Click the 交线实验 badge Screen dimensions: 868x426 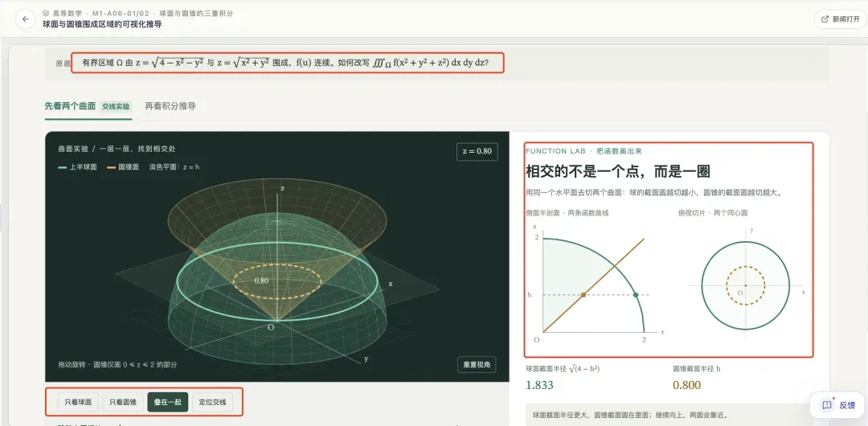pyautogui.click(x=116, y=106)
